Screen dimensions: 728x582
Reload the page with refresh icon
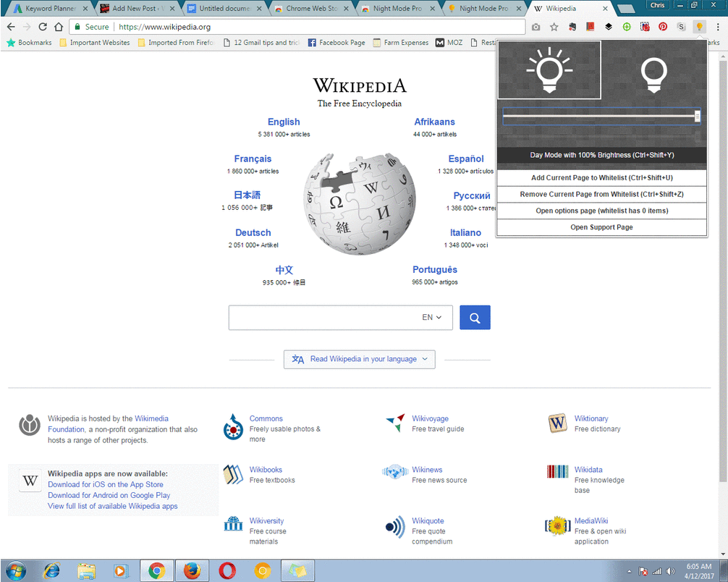(42, 27)
